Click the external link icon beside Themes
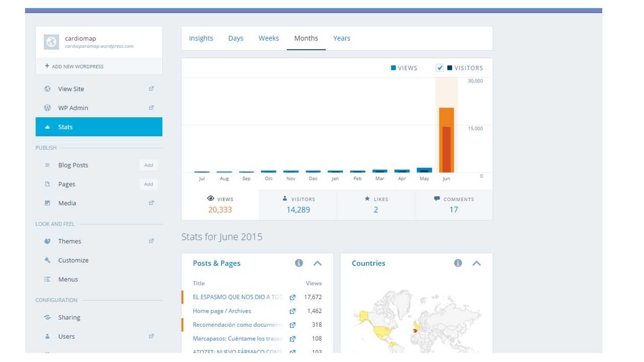Screen dimensions: 644x362 click(x=151, y=241)
